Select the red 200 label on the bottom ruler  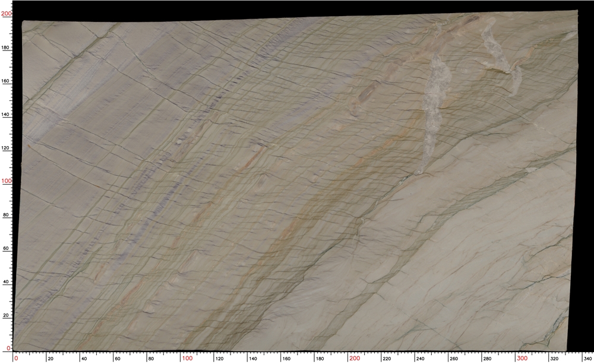[x=354, y=358]
